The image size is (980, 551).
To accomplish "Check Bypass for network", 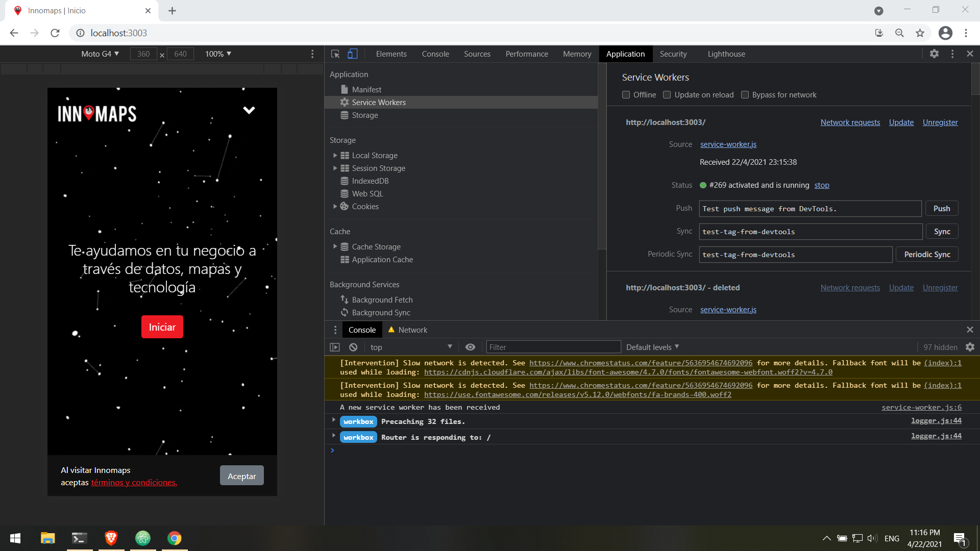I will 745,94.
